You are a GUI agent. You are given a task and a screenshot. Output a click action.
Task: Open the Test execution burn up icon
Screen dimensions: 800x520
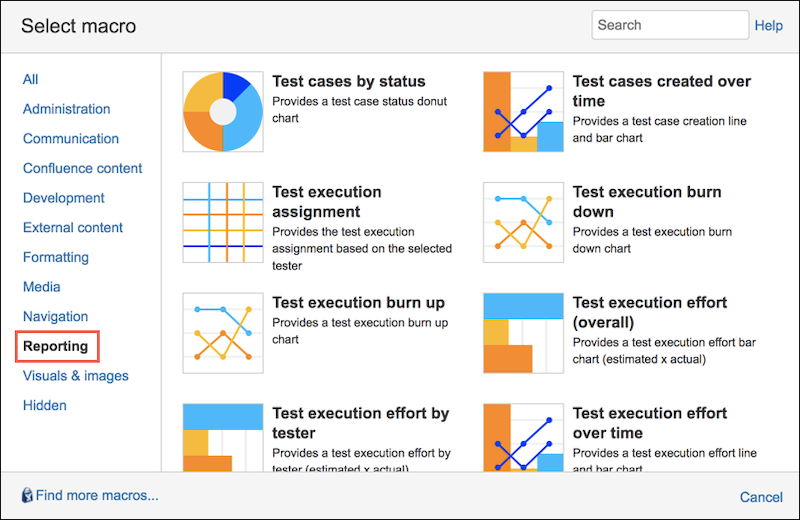point(223,333)
